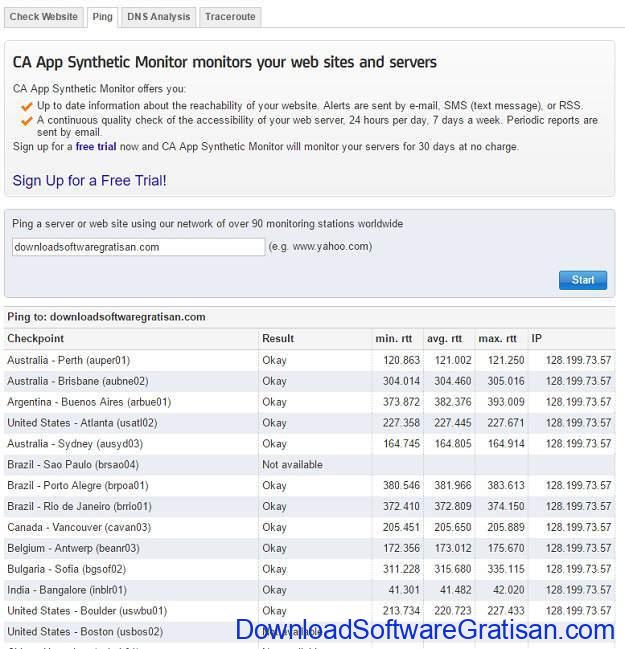Click avg rtt value 304.460
The height and width of the screenshot is (649, 625).
(452, 381)
